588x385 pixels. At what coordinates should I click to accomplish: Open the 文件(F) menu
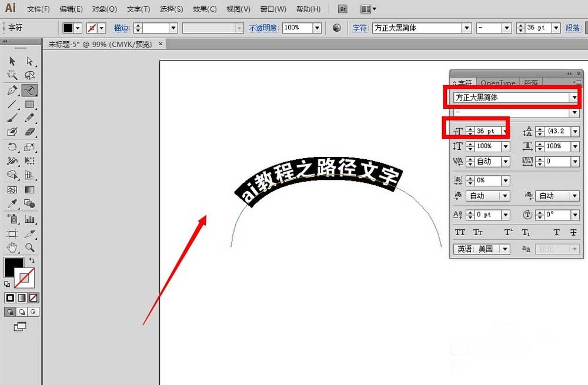(x=38, y=9)
